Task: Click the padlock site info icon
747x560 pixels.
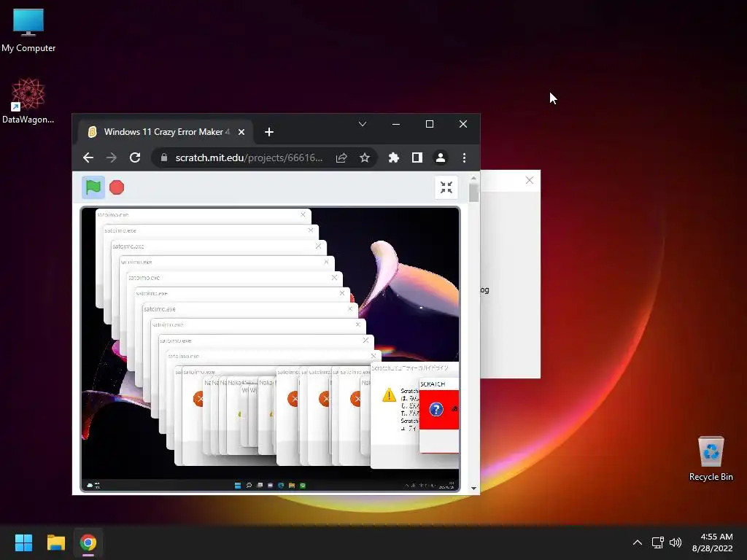Action: click(164, 157)
